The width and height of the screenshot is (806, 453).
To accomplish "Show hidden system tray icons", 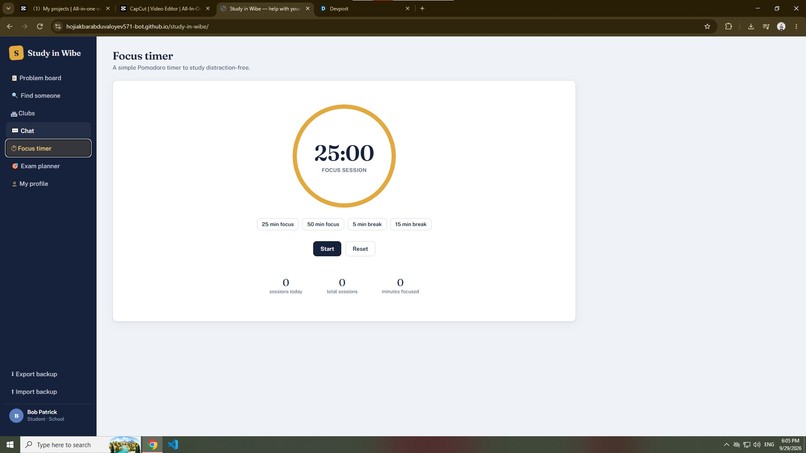I will click(x=726, y=444).
